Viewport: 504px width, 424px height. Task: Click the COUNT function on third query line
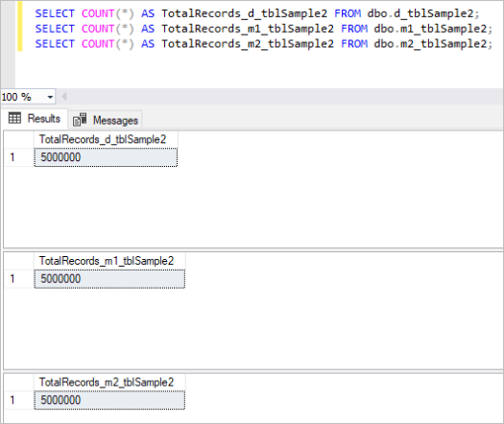[x=98, y=44]
